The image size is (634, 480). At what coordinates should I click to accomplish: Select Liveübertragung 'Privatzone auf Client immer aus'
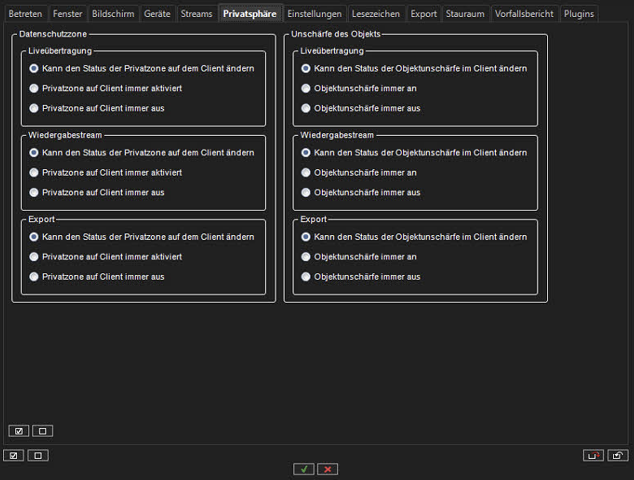click(x=97, y=108)
